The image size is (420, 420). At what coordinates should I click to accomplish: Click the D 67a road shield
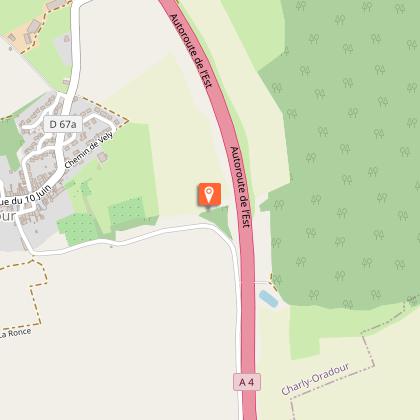click(63, 124)
